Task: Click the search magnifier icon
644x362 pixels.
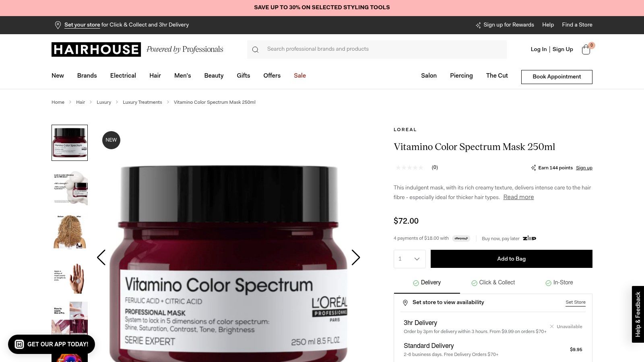Action: coord(255,49)
